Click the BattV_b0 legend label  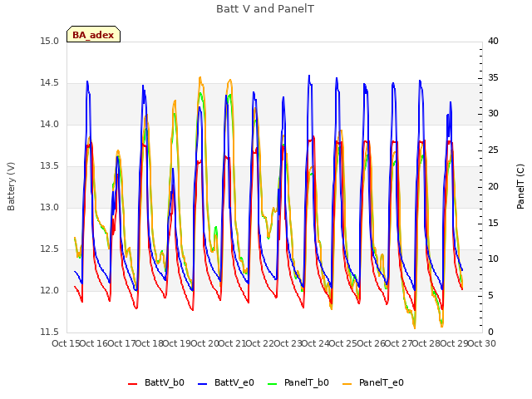tap(165, 382)
